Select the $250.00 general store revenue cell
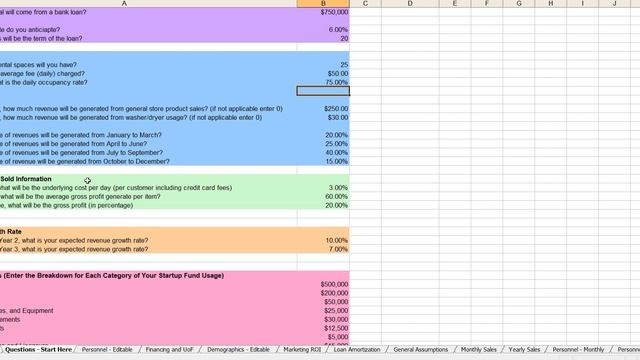Image resolution: width=640 pixels, height=360 pixels. point(323,109)
